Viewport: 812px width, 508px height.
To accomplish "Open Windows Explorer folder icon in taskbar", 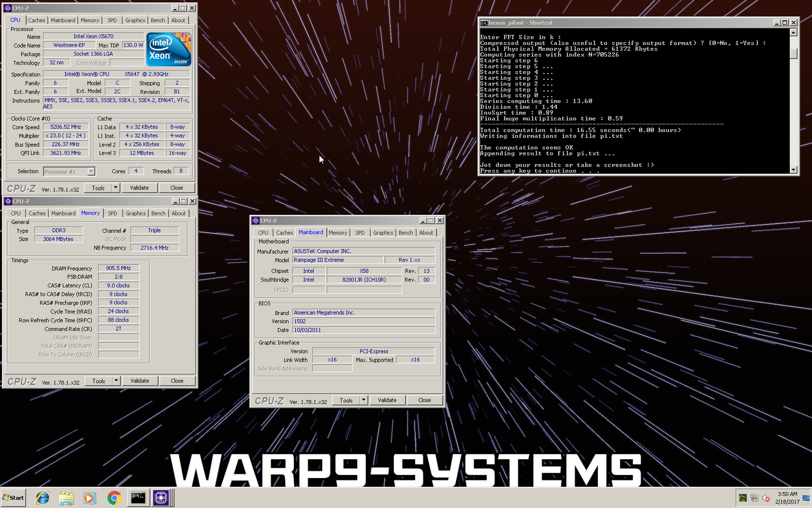I will (66, 498).
